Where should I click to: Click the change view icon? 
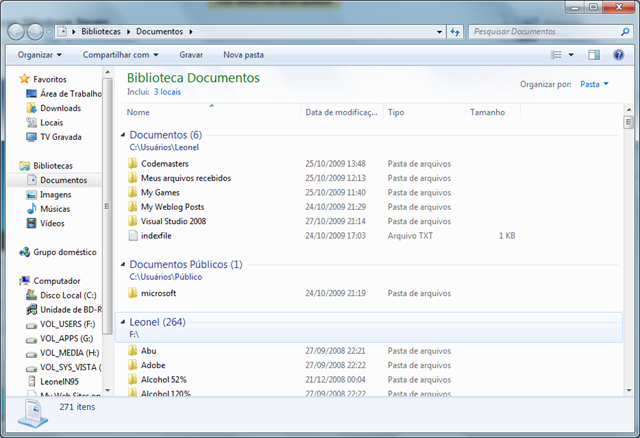click(556, 55)
